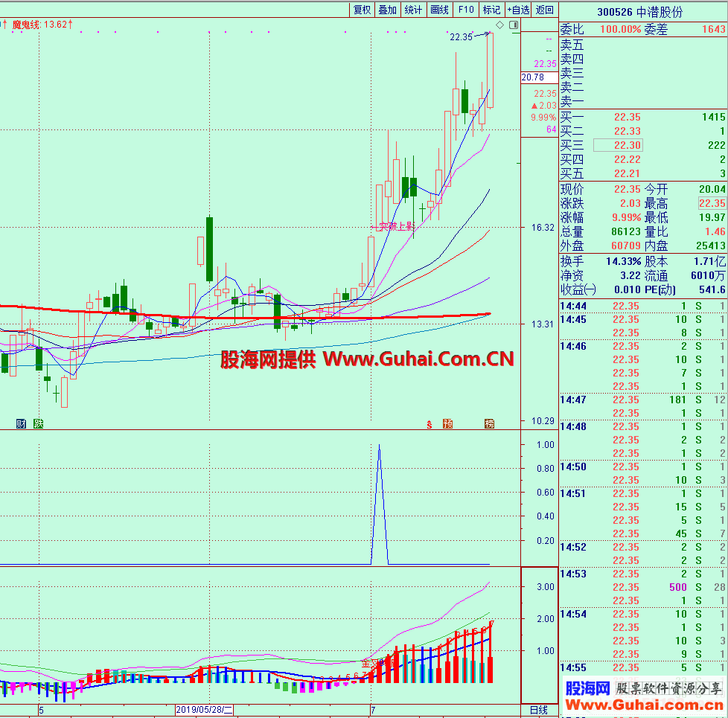Select the 日线 period label

(x=539, y=710)
